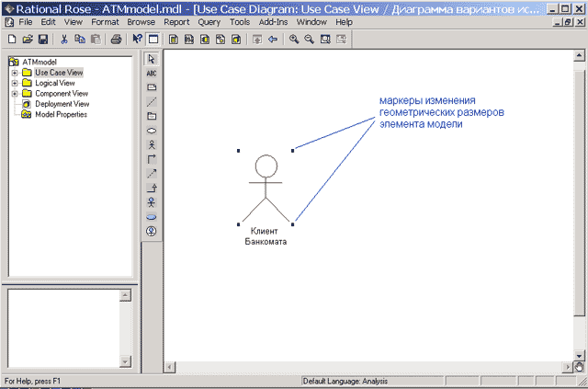Expand the Use Case View folder

tap(15, 73)
